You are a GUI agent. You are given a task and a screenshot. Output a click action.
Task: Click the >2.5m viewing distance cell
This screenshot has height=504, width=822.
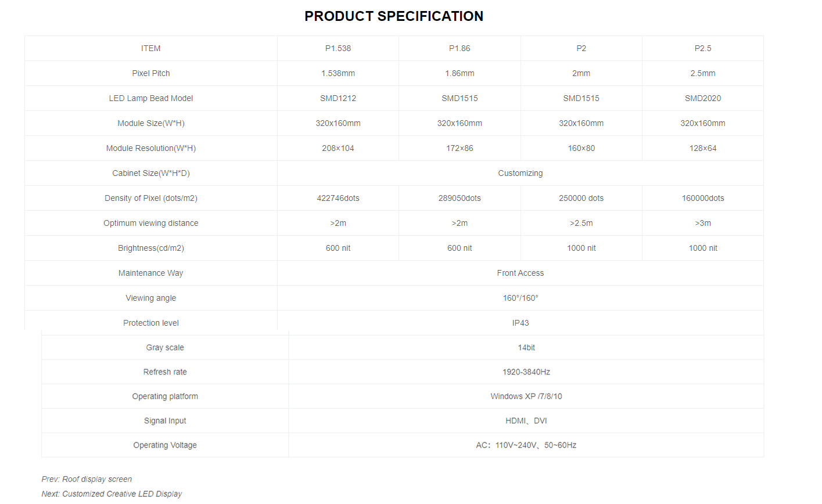point(581,223)
